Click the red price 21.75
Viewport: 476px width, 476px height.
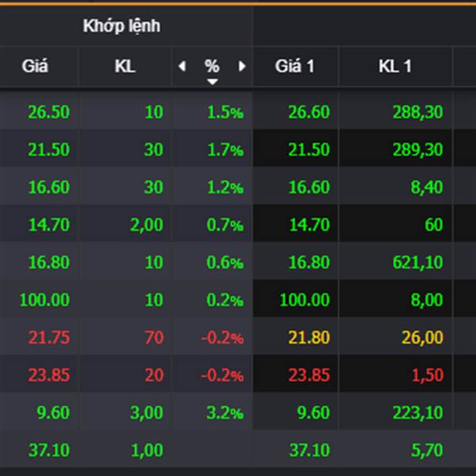[x=48, y=337]
